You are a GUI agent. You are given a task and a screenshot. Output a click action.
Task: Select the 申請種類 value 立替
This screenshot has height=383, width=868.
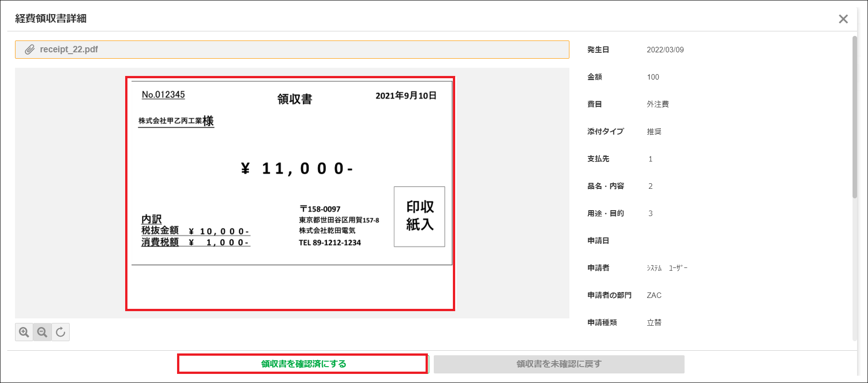[654, 323]
